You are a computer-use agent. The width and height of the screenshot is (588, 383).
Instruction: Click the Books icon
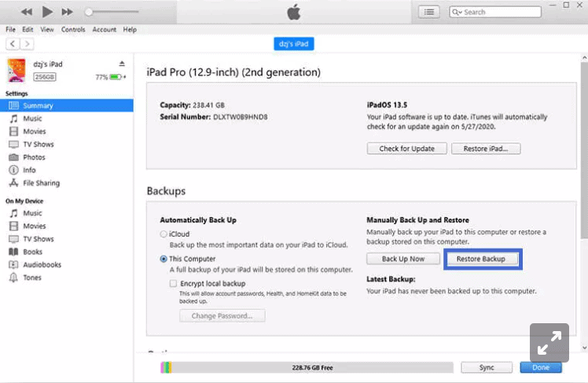click(x=13, y=252)
